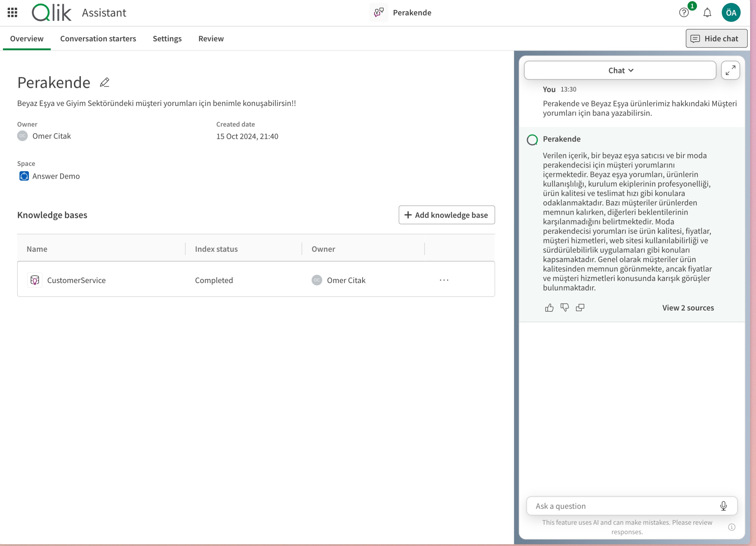Click the Perakende assistant avatar in chat
The height and width of the screenshot is (546, 756).
[x=532, y=140]
